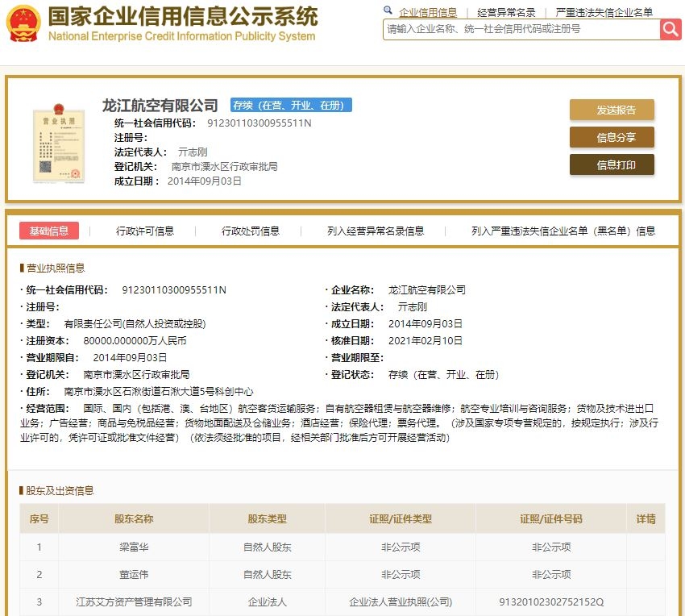
Task: Click company type 有限责任公司(自然人投资或控股)
Action: 135,324
